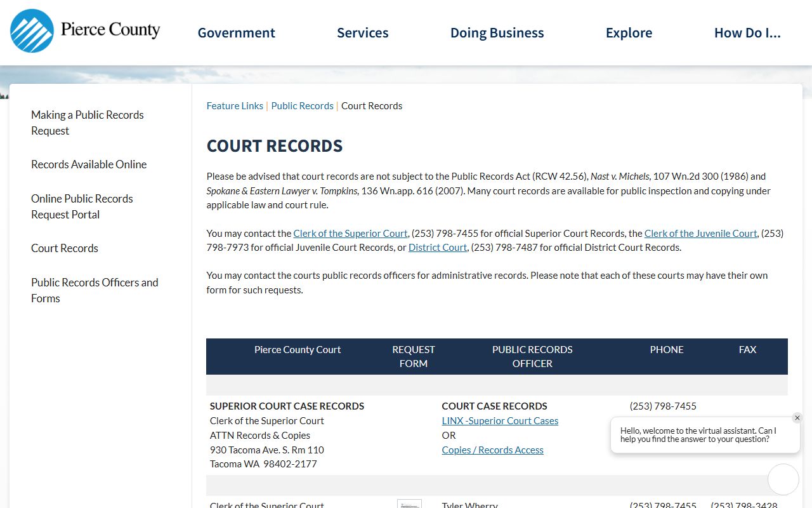This screenshot has height=508, width=812.
Task: Click the PUBLIC RECORDS OFFICER column header
Action: coord(532,357)
